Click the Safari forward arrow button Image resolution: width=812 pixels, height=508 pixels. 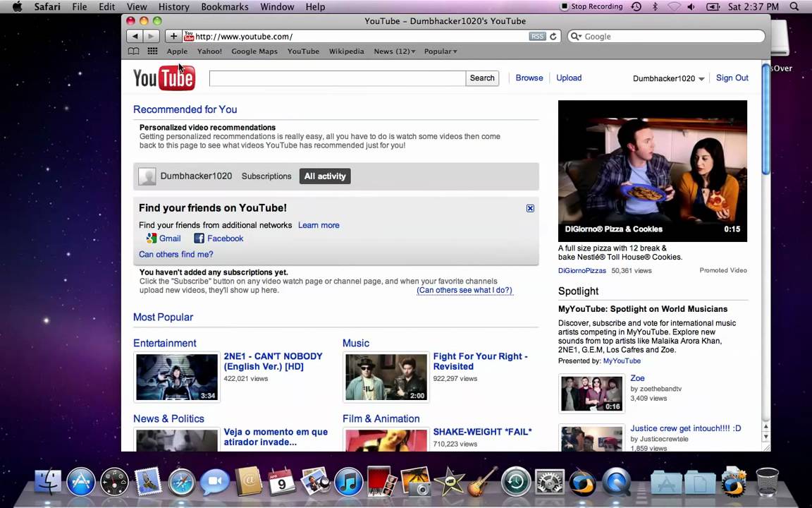(x=151, y=36)
